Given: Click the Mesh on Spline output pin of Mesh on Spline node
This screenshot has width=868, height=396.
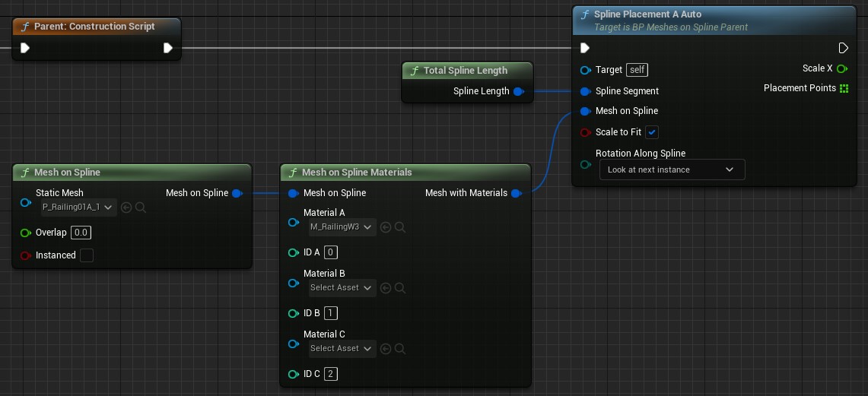Looking at the screenshot, I should (x=237, y=193).
